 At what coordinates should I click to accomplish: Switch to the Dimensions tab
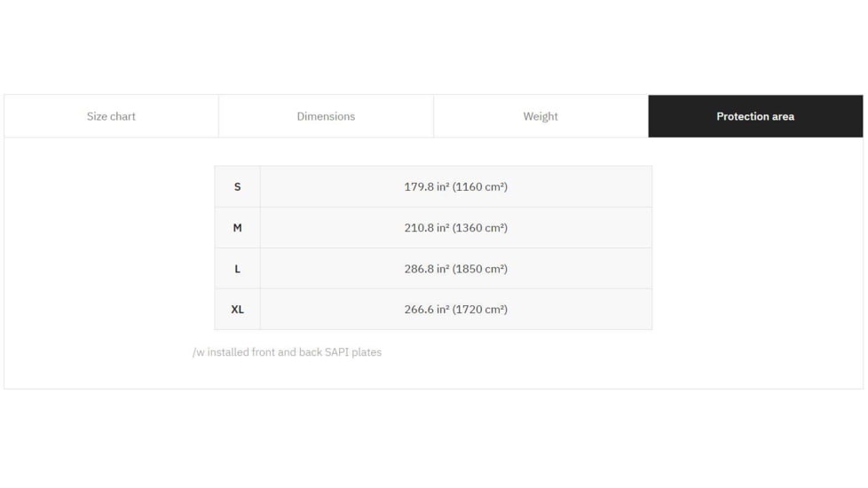(326, 116)
